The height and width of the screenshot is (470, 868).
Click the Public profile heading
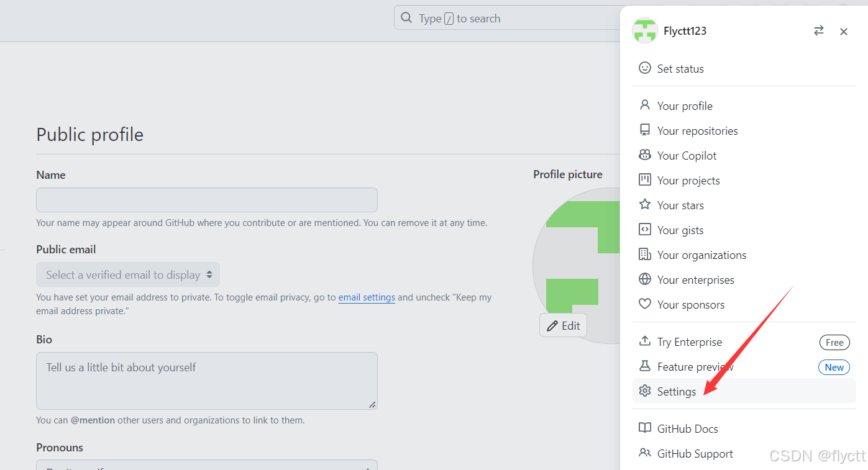[90, 134]
